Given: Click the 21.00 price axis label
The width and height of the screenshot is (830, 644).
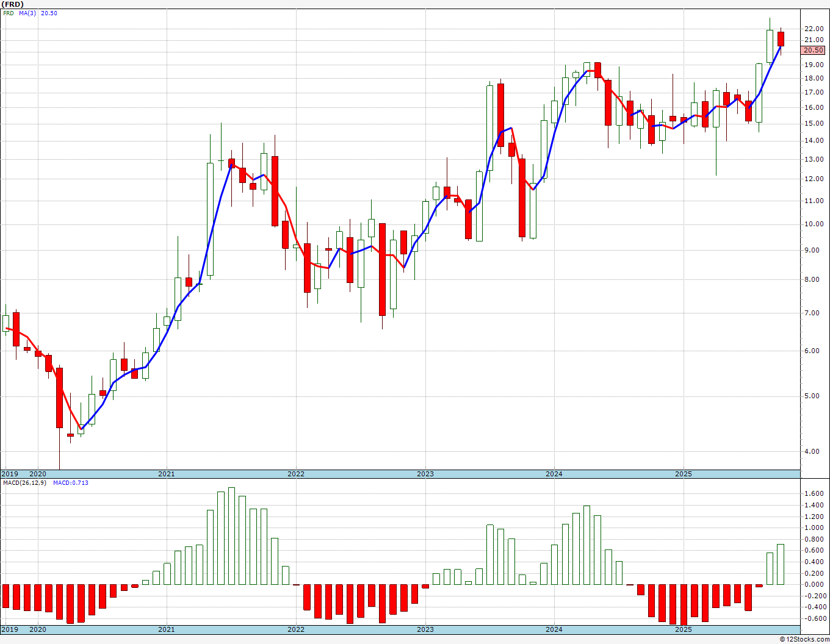Looking at the screenshot, I should pos(814,40).
